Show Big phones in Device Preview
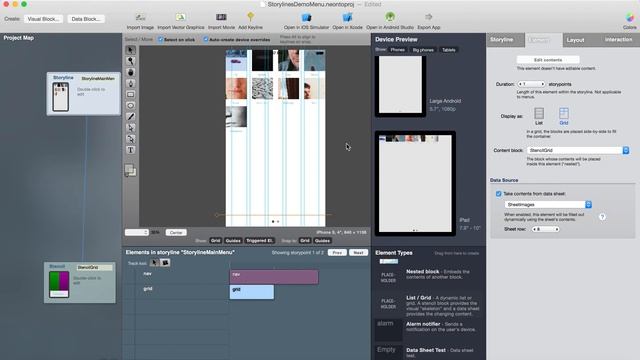 (423, 50)
